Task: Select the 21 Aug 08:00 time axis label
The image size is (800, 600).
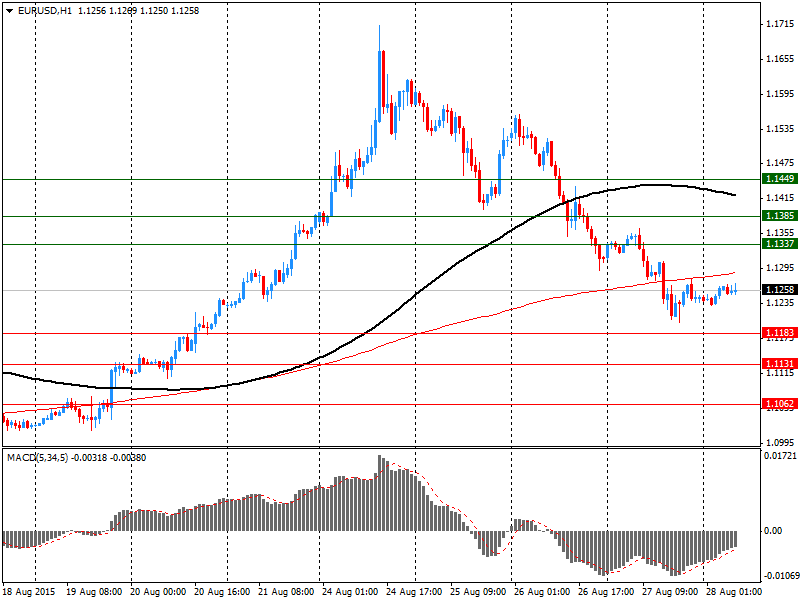Action: [x=286, y=592]
